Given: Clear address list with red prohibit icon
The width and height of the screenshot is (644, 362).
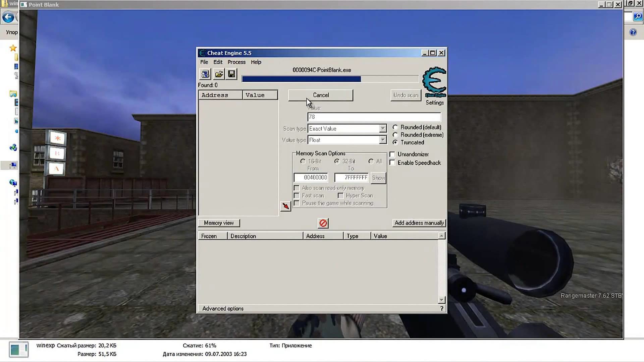Looking at the screenshot, I should click(323, 223).
